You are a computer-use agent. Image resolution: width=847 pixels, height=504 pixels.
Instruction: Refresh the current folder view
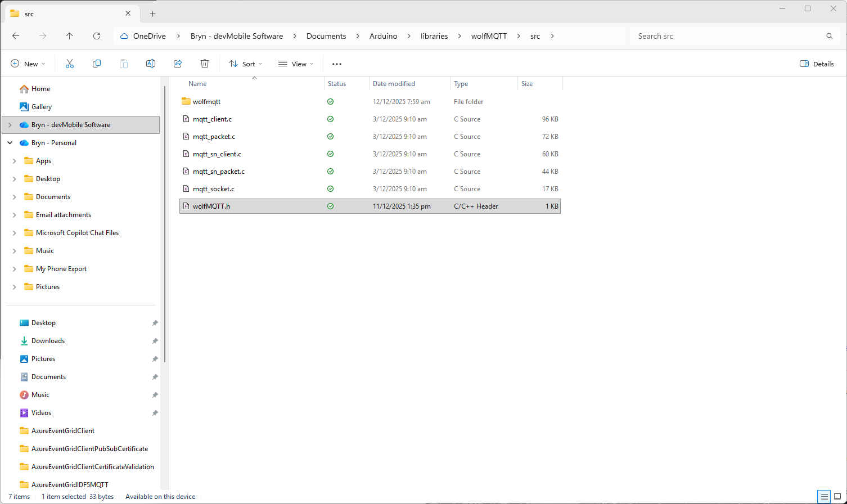(97, 36)
